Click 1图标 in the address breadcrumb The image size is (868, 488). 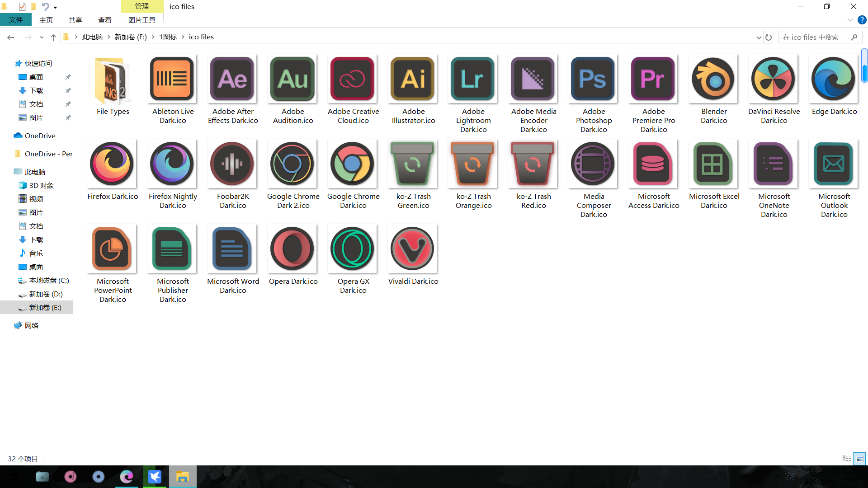click(x=168, y=37)
